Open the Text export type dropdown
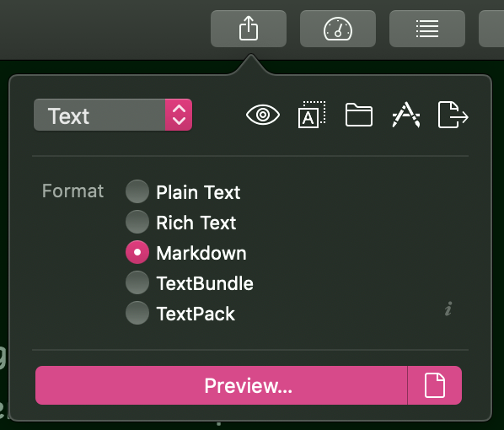504x430 pixels. (113, 115)
